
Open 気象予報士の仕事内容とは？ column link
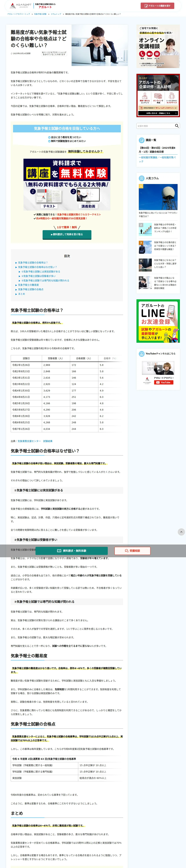point(165,246)
